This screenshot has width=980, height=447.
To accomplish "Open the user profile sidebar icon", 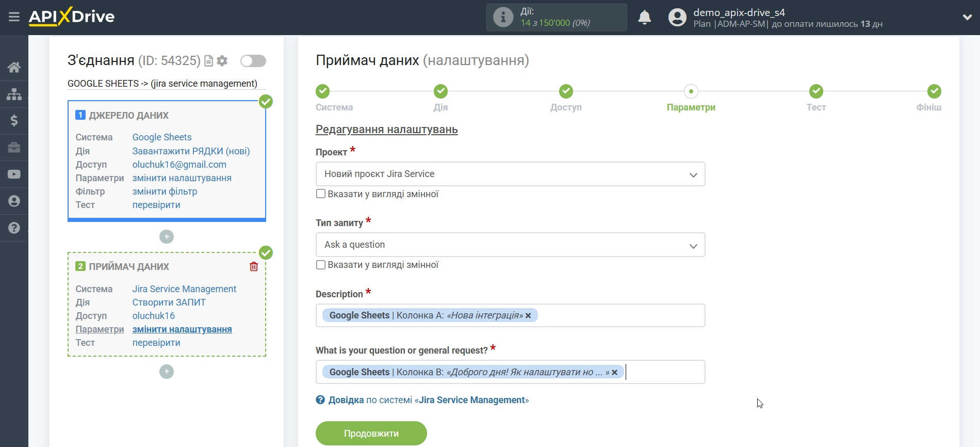I will click(x=14, y=201).
